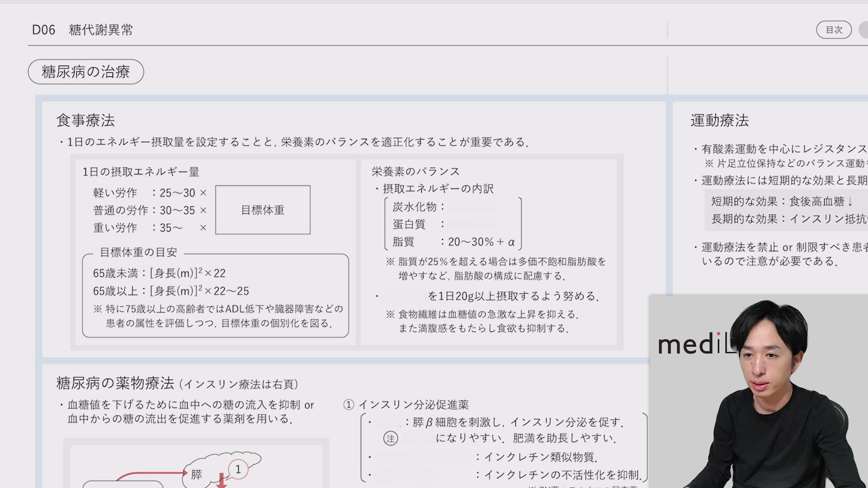Click the circled 注 caution icon
The width and height of the screenshot is (868, 488).
(x=391, y=438)
